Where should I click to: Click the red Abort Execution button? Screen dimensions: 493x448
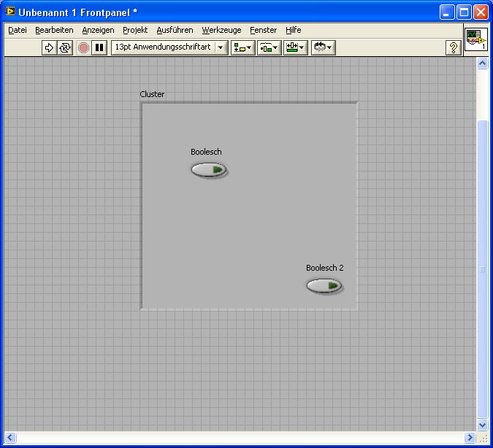(x=83, y=47)
